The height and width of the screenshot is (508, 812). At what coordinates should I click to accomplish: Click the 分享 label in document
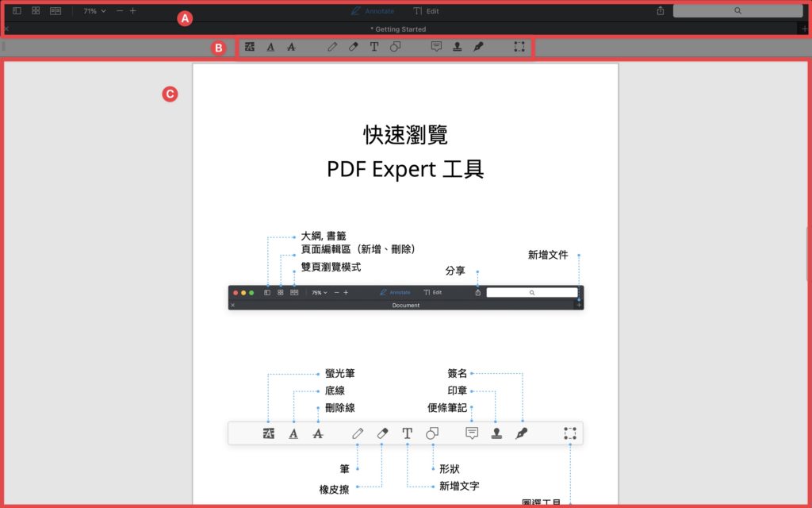(455, 271)
